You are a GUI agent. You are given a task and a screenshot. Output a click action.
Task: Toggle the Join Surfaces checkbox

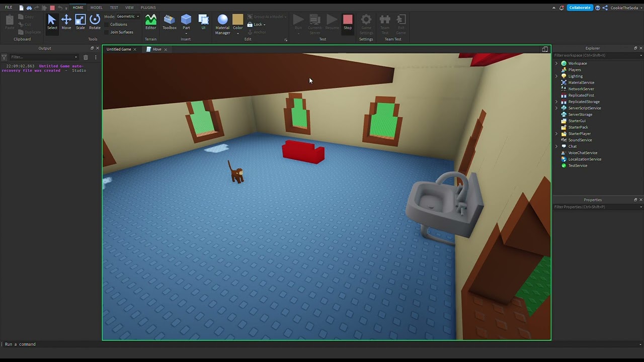click(x=107, y=32)
